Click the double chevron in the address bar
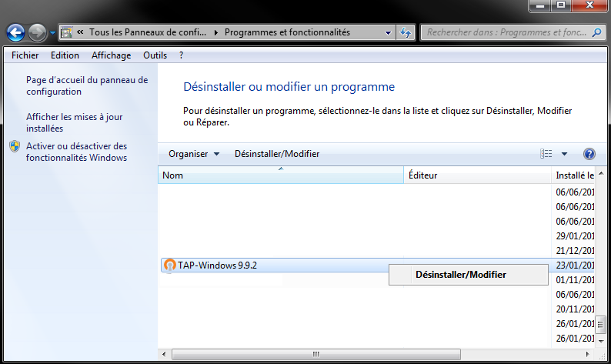 point(80,32)
